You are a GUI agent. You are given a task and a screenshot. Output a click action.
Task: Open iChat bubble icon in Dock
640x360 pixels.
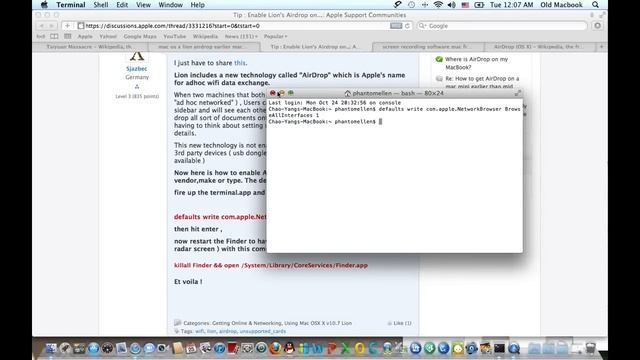point(149,348)
